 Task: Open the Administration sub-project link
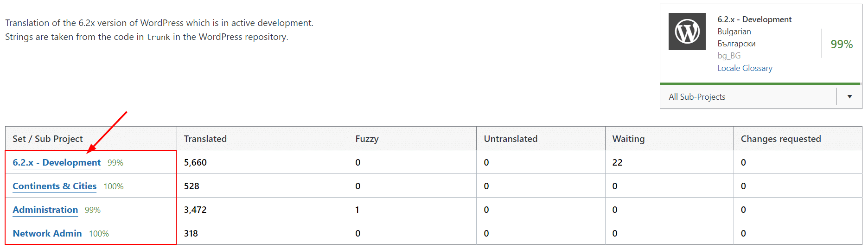pyautogui.click(x=45, y=210)
